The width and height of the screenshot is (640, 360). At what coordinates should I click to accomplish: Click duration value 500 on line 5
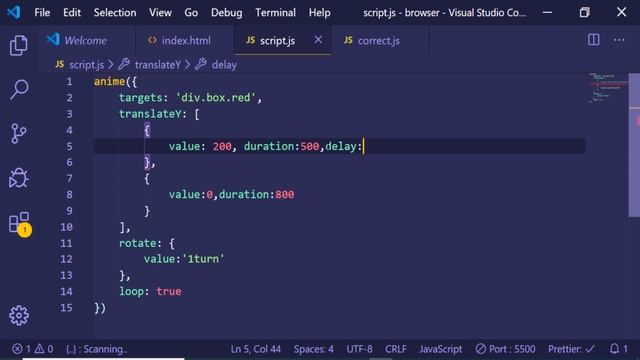[310, 146]
